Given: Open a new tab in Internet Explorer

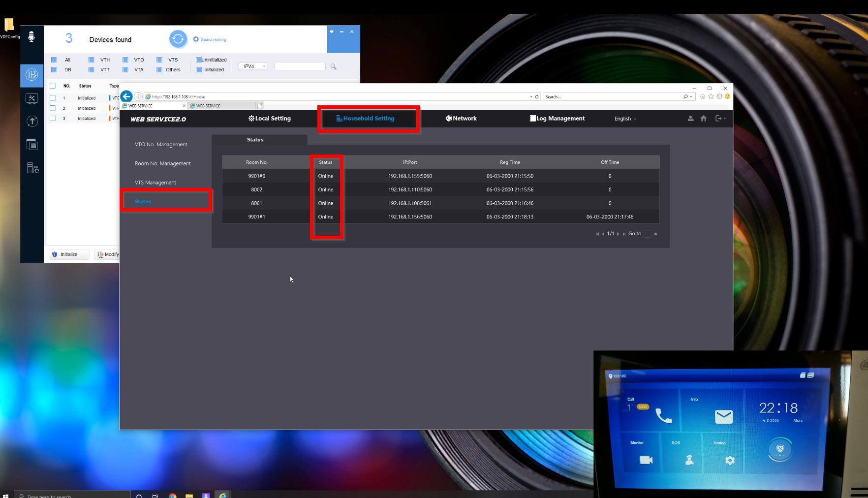Looking at the screenshot, I should 259,106.
